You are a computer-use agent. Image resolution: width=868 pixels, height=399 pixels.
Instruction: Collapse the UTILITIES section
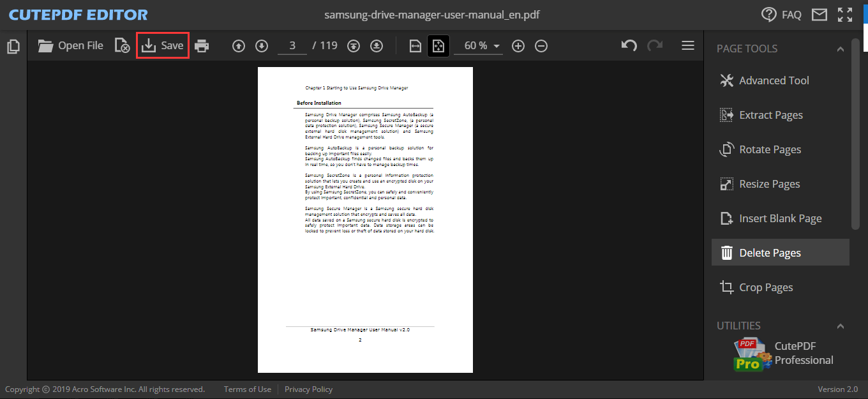coord(841,326)
